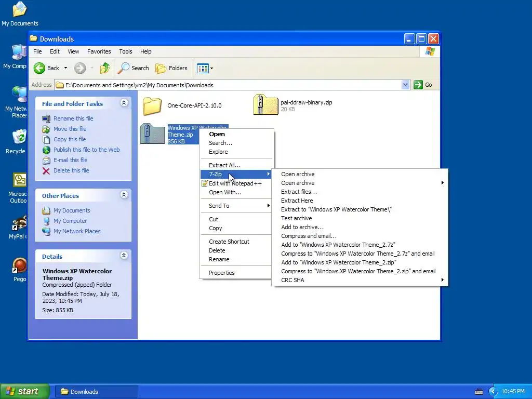The height and width of the screenshot is (399, 532).
Task: Click the green Back arrow icon
Action: click(x=39, y=68)
